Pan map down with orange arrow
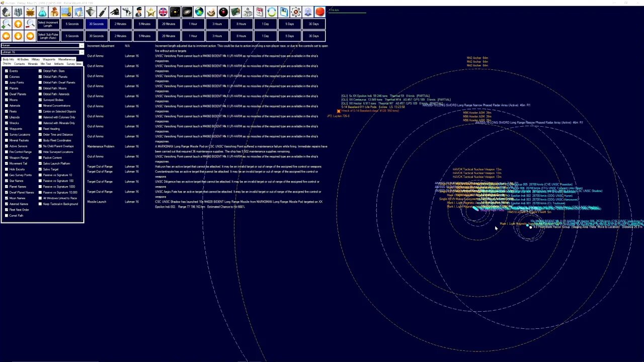Screen dimensions: 644x362 18,36
